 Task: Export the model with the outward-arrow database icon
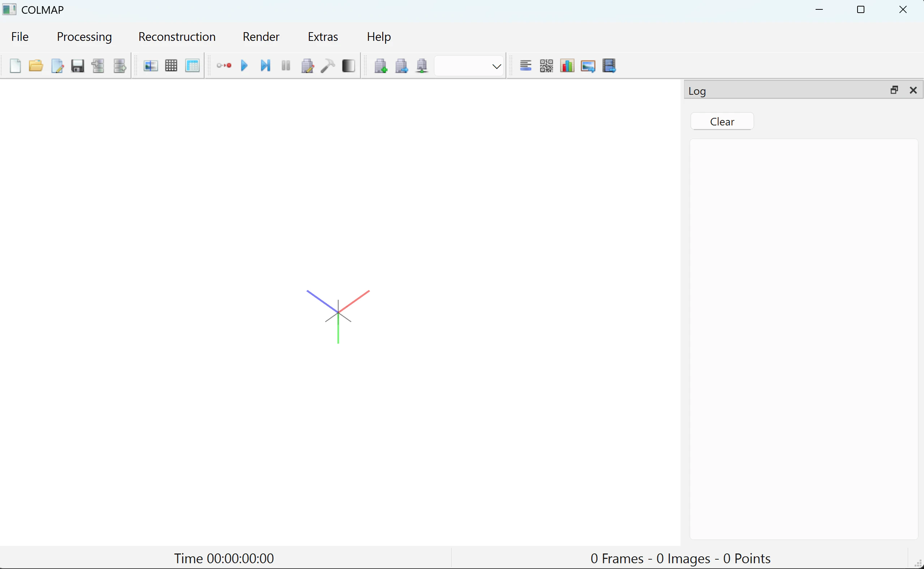tap(120, 66)
